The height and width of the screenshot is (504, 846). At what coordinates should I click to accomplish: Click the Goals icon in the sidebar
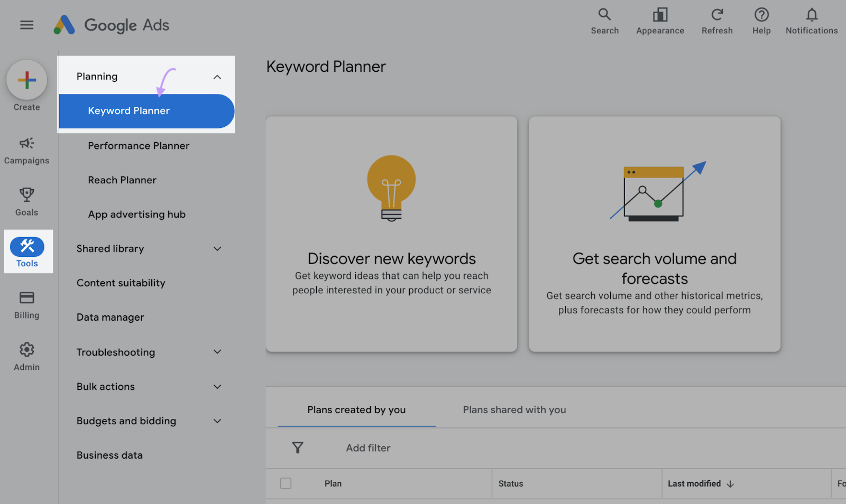[x=26, y=195]
